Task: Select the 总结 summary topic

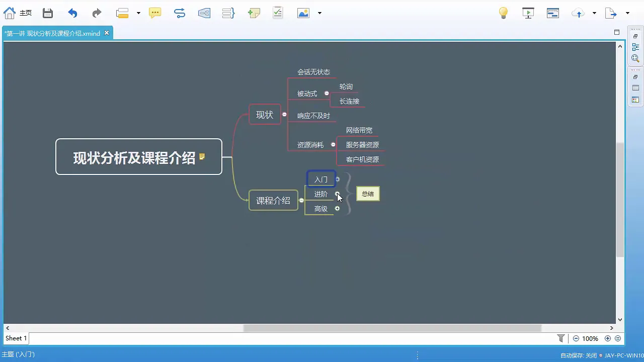Action: 368,194
